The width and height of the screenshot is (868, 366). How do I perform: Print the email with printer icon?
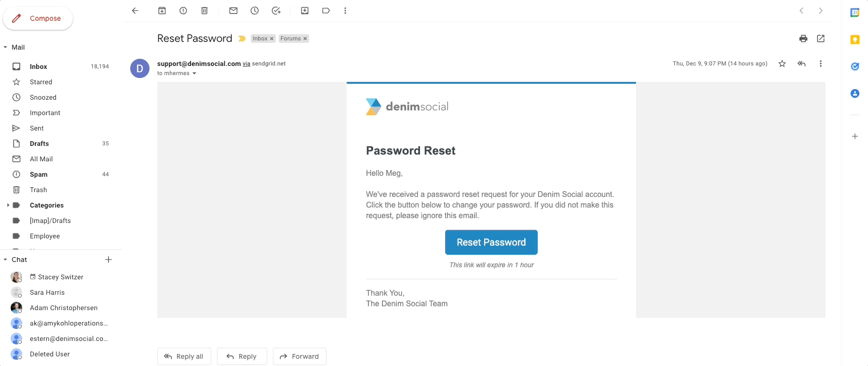(x=803, y=39)
